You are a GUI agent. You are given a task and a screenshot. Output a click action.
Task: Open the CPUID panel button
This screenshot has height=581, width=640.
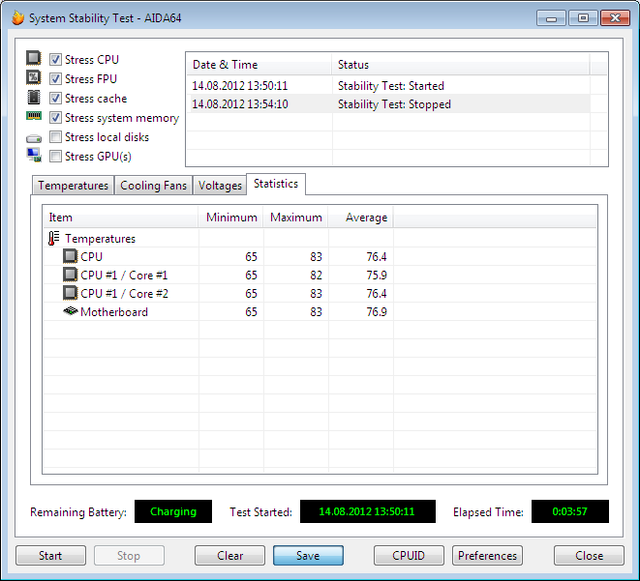coord(409,556)
